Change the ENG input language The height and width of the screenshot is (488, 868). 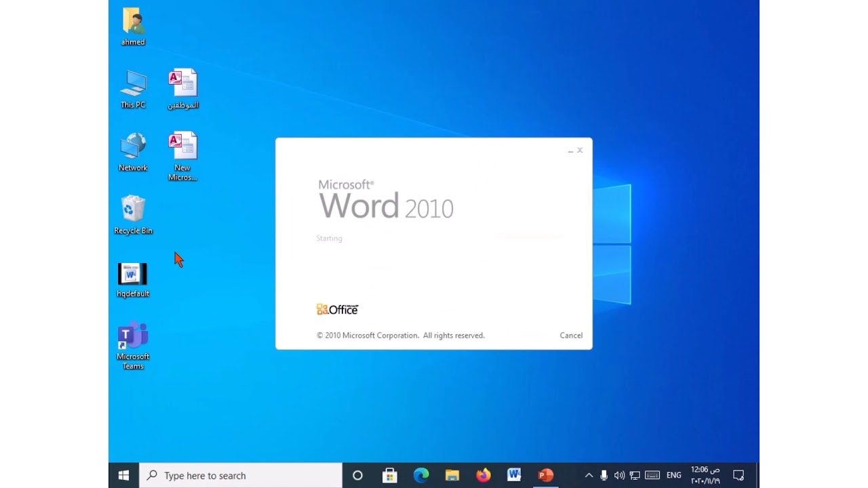click(x=674, y=475)
